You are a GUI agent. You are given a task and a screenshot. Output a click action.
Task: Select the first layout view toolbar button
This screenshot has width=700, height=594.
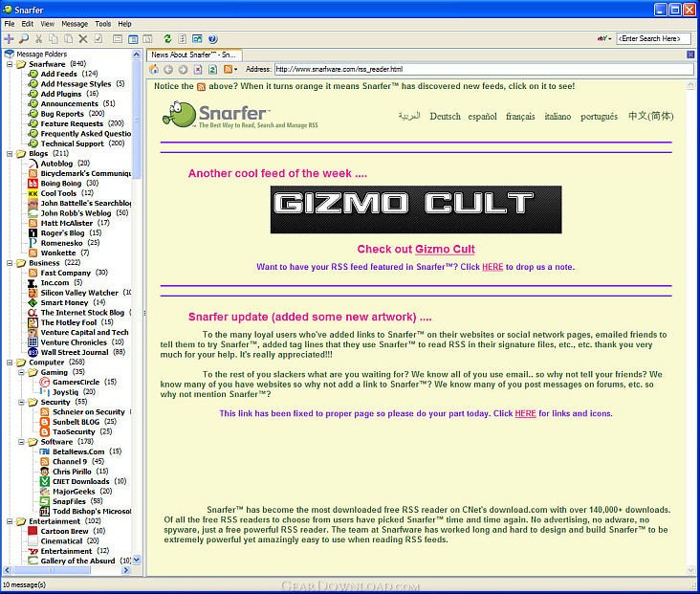118,39
